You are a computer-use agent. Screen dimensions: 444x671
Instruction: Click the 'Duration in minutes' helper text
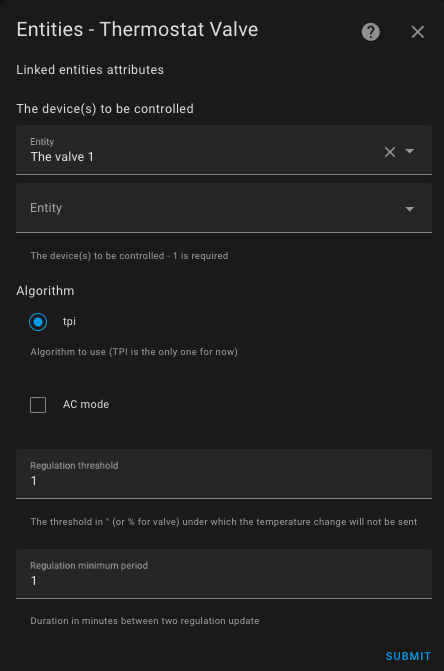[145, 621]
